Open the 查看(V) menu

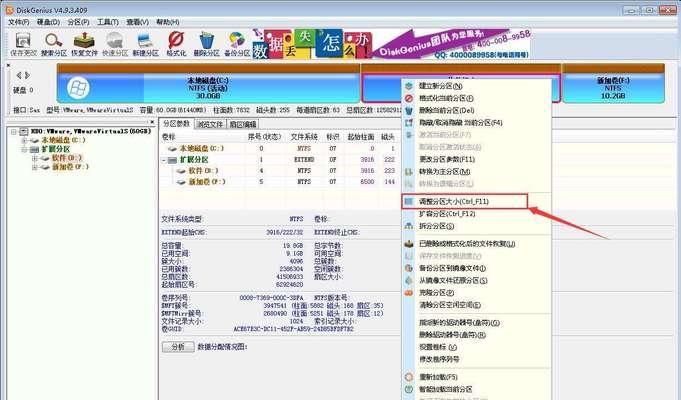click(x=137, y=22)
